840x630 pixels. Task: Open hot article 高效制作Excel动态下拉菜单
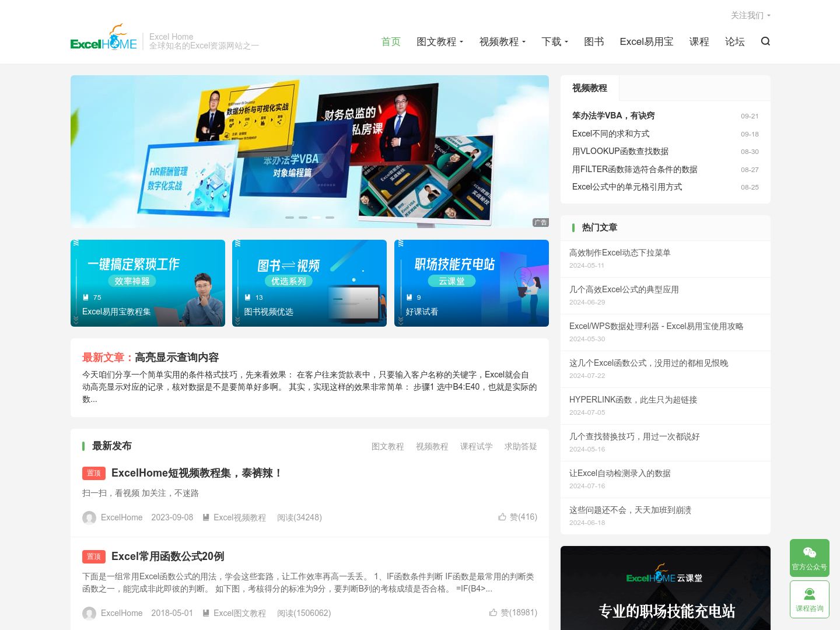[x=619, y=253]
